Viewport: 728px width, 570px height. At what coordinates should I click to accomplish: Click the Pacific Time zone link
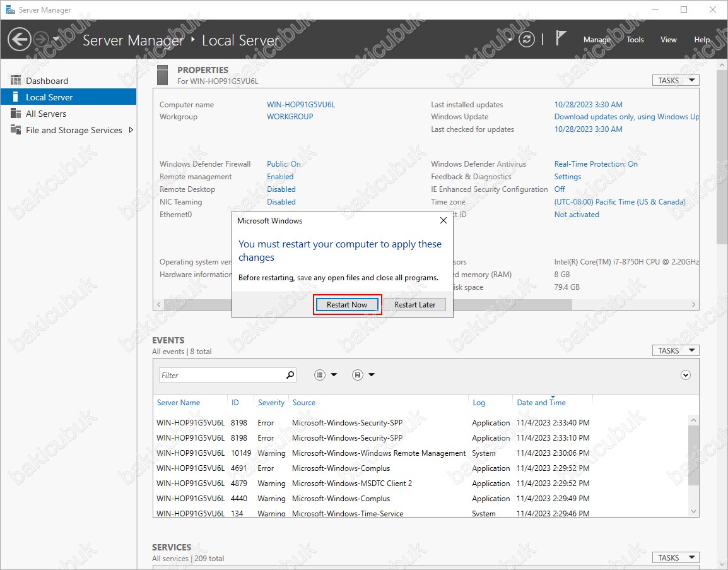tap(620, 201)
